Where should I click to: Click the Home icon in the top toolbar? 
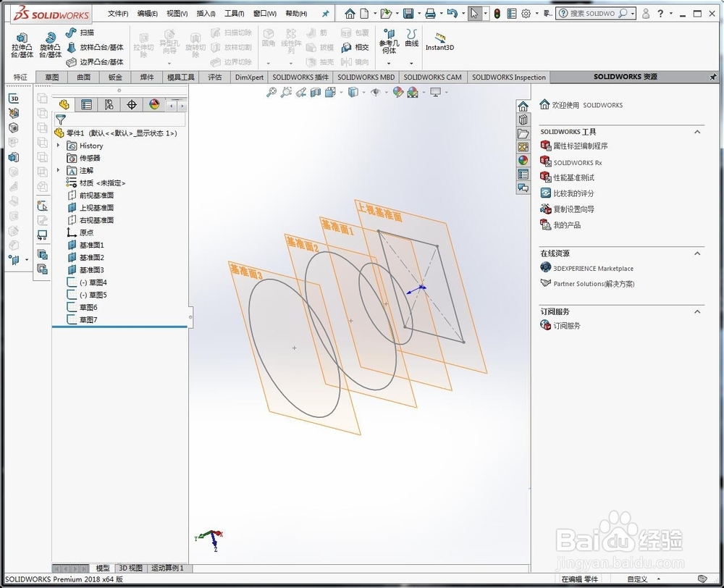350,13
